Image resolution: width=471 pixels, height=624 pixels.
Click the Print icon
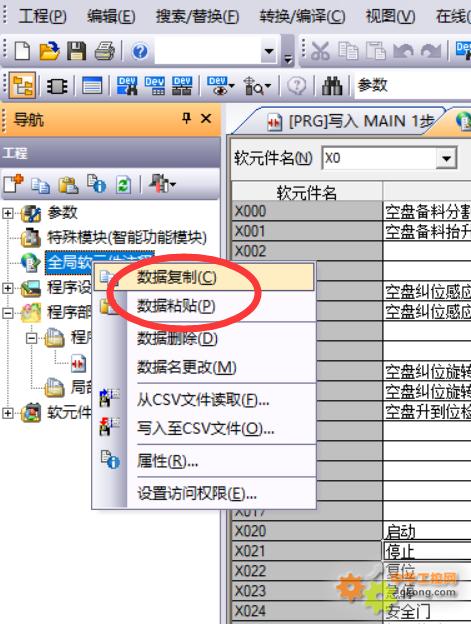(105, 51)
